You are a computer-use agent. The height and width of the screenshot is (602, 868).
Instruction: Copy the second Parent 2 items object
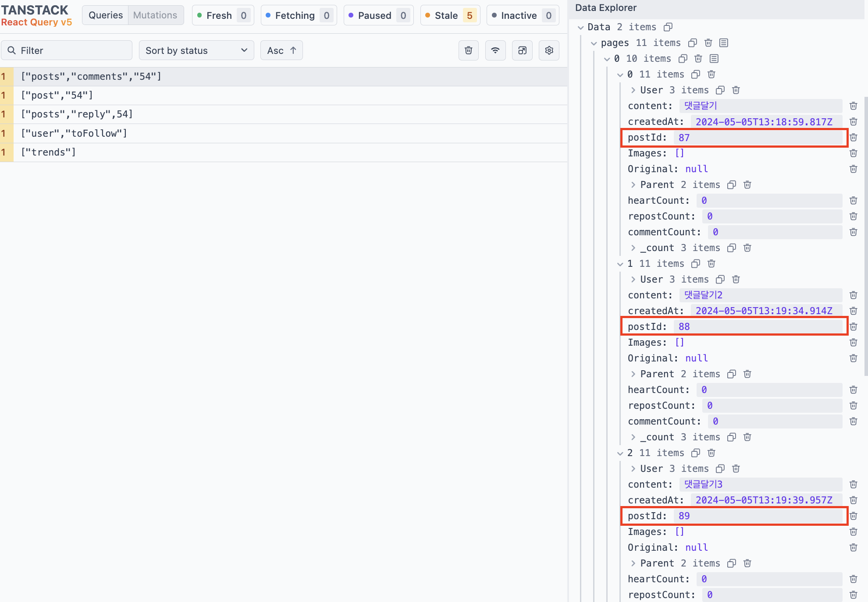[732, 374]
